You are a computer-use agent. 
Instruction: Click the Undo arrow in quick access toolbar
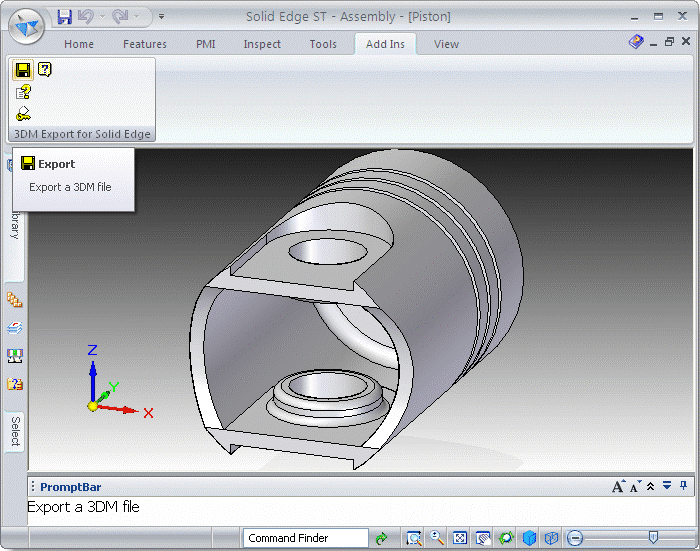tap(86, 17)
